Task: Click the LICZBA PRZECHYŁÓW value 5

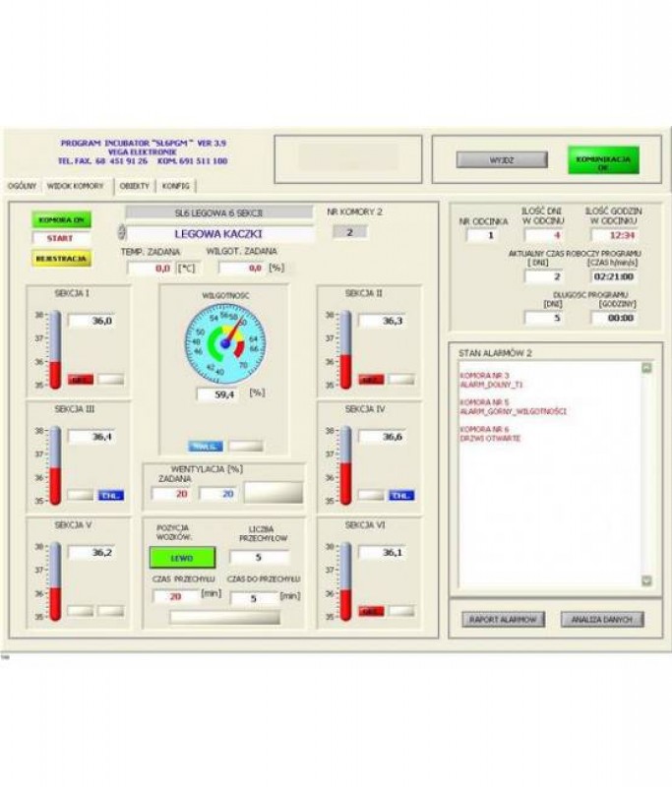Action: point(259,557)
